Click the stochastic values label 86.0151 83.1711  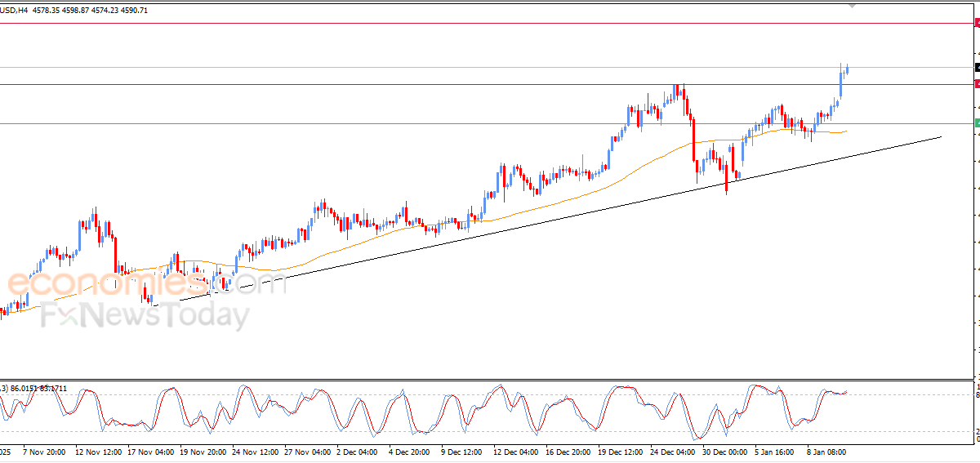pyautogui.click(x=39, y=388)
